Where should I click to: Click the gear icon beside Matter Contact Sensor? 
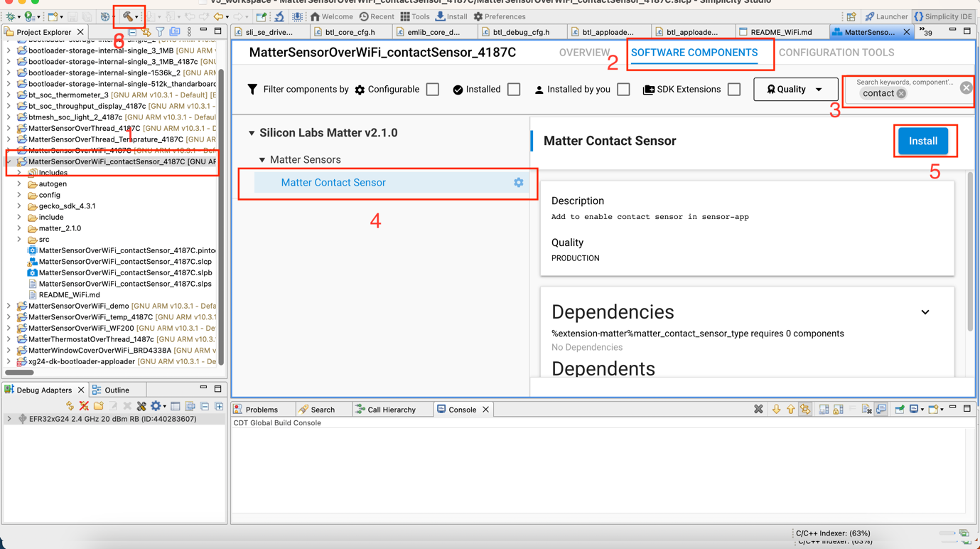point(519,183)
